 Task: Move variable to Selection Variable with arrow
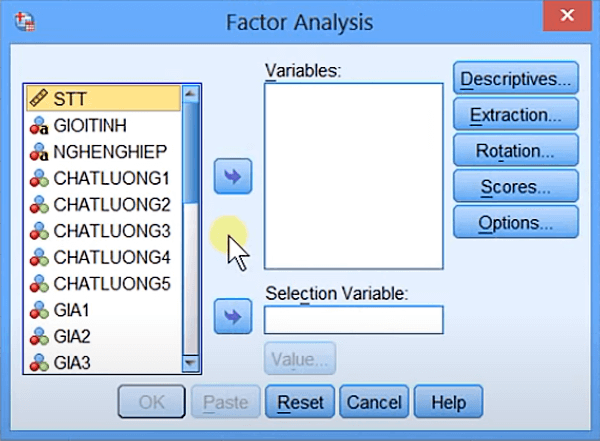pyautogui.click(x=233, y=317)
